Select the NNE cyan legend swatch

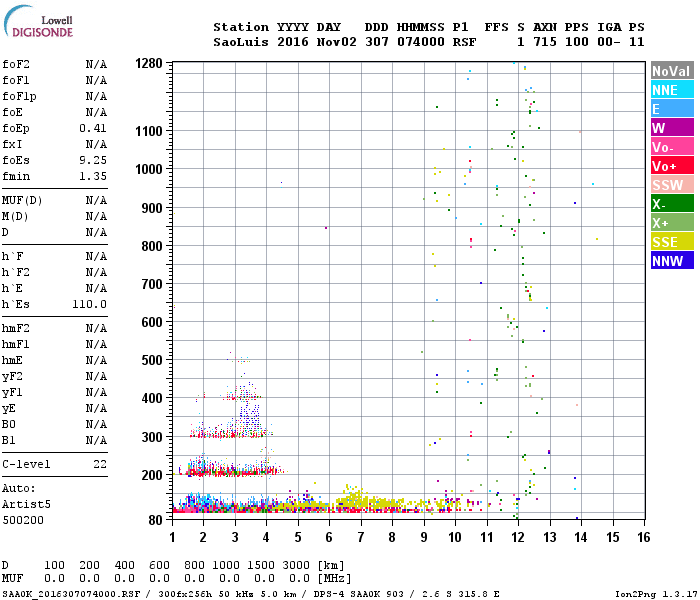point(672,90)
